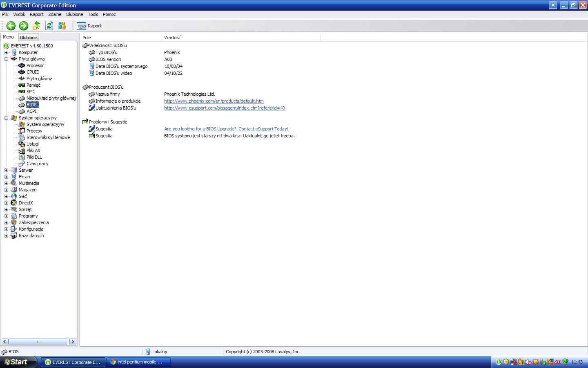Open the Zdalne menu
Viewport: 588px width, 368px height.
coord(55,14)
